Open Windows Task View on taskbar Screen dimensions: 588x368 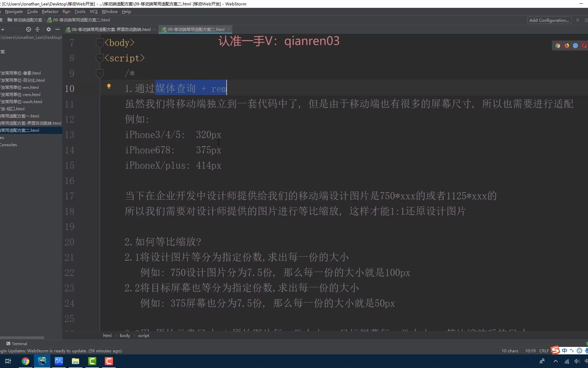(8, 361)
